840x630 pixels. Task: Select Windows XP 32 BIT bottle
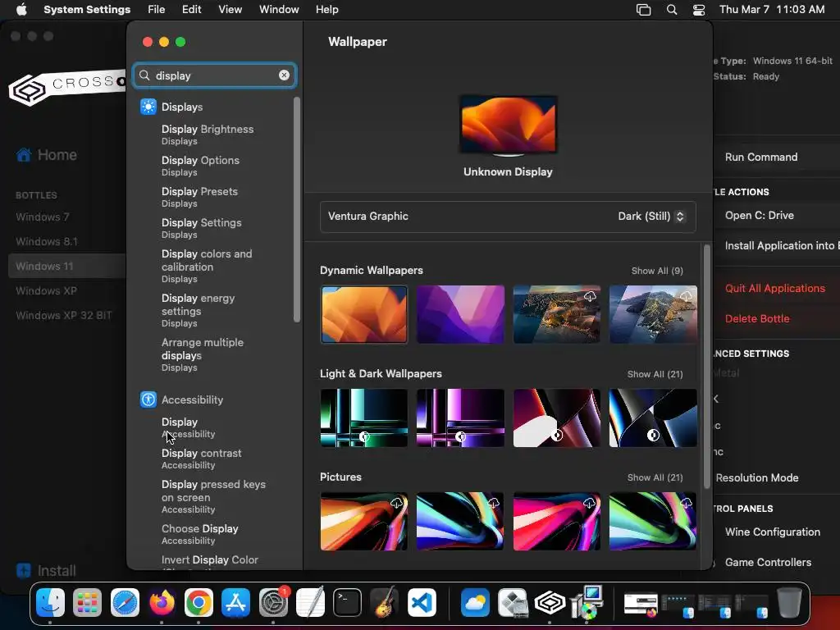pyautogui.click(x=64, y=316)
